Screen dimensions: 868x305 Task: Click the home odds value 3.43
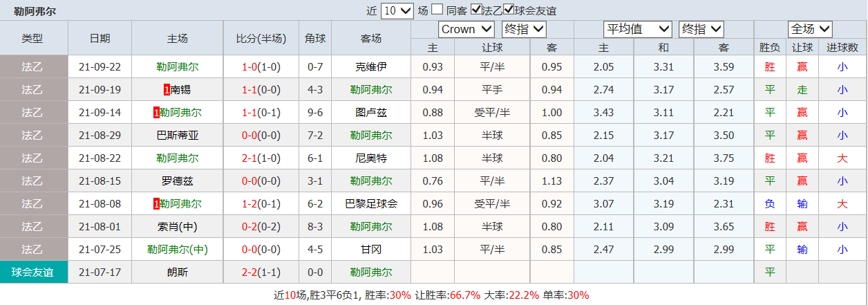(x=603, y=112)
